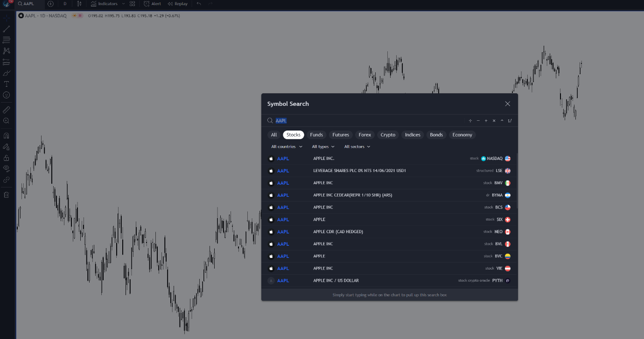
Task: Select the Stocks category tab
Action: point(294,135)
